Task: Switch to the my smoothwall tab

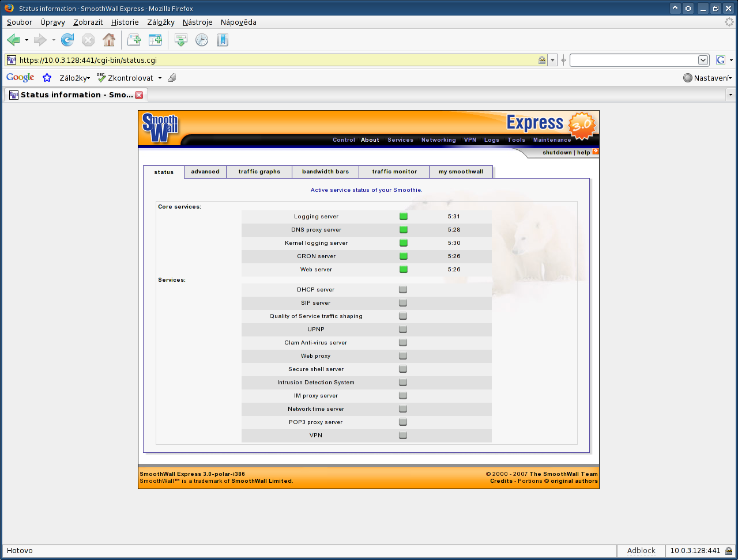Action: click(461, 172)
